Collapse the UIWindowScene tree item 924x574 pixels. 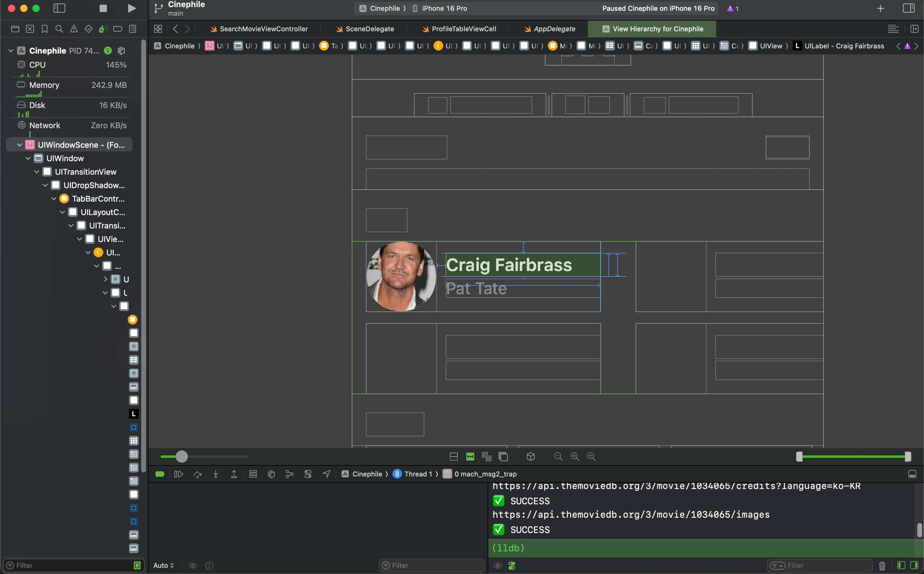(19, 145)
